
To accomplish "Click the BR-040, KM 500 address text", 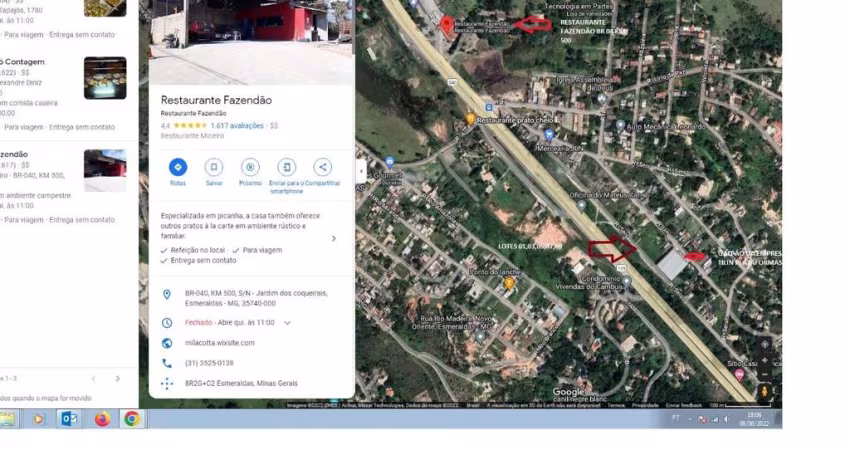I will 256,298.
